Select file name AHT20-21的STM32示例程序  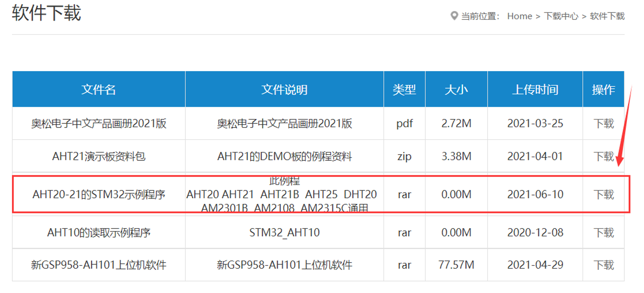pos(99,194)
